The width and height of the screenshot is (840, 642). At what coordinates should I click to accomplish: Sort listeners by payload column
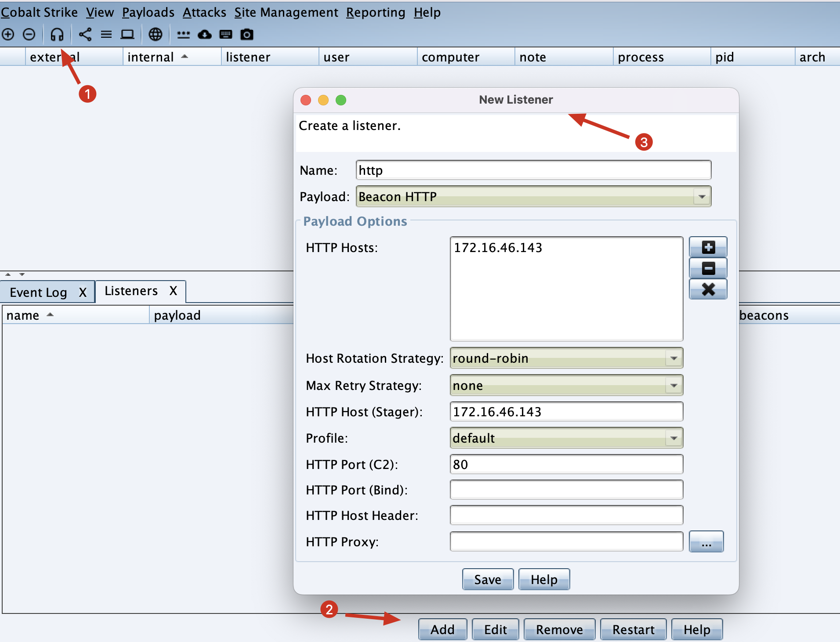[x=221, y=315]
